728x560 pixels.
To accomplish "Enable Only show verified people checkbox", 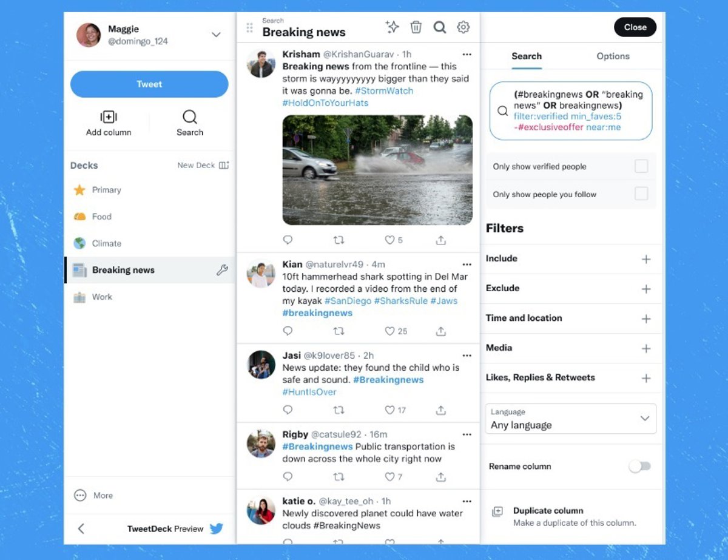I will click(641, 166).
